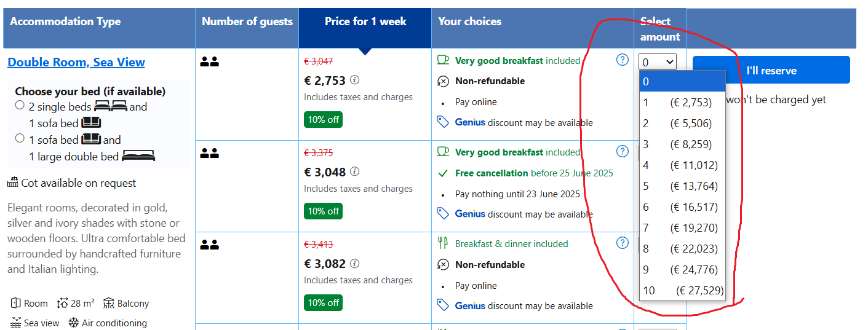Click the Price for 1 week header

365,22
